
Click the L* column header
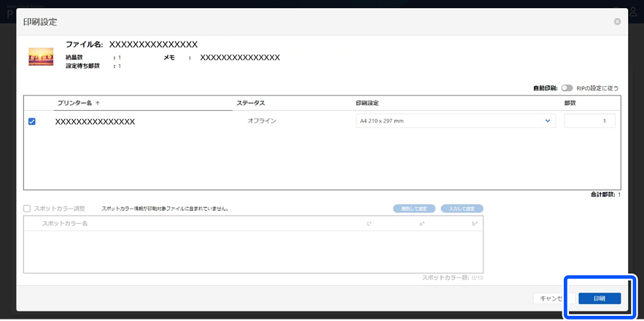click(370, 223)
